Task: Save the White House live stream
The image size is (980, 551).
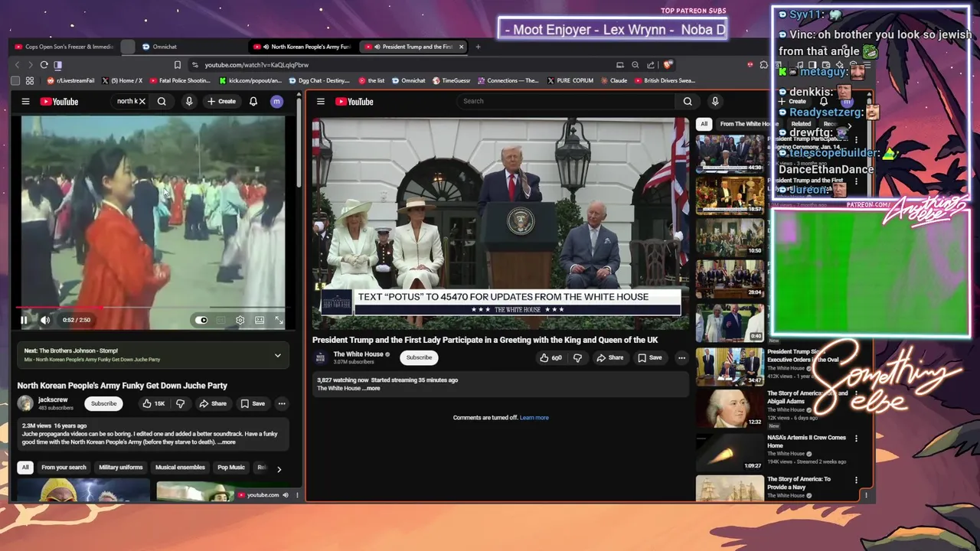Action: (650, 357)
